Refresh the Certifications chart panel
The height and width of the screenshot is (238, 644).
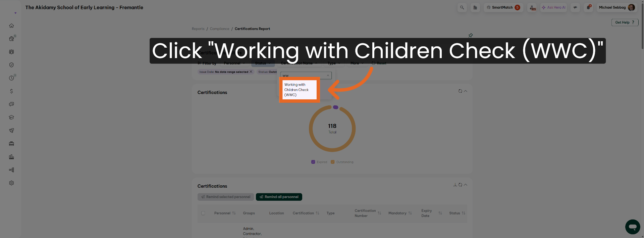[460, 91]
